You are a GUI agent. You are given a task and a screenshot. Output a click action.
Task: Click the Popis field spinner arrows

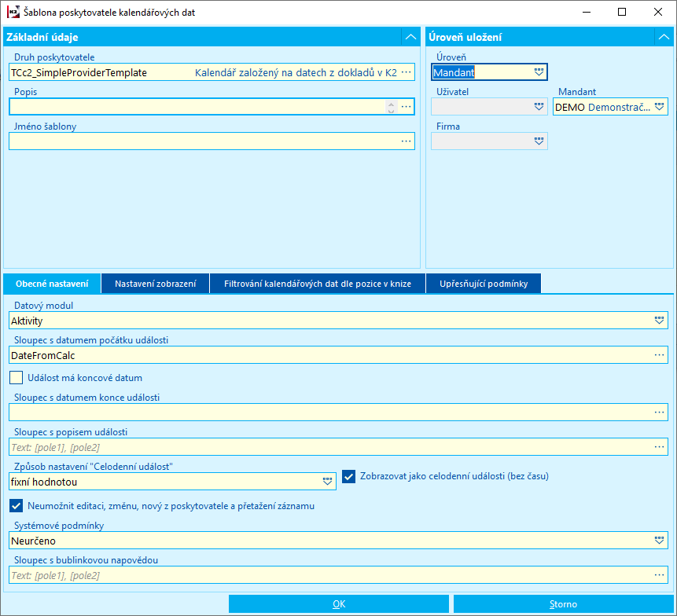pos(391,107)
